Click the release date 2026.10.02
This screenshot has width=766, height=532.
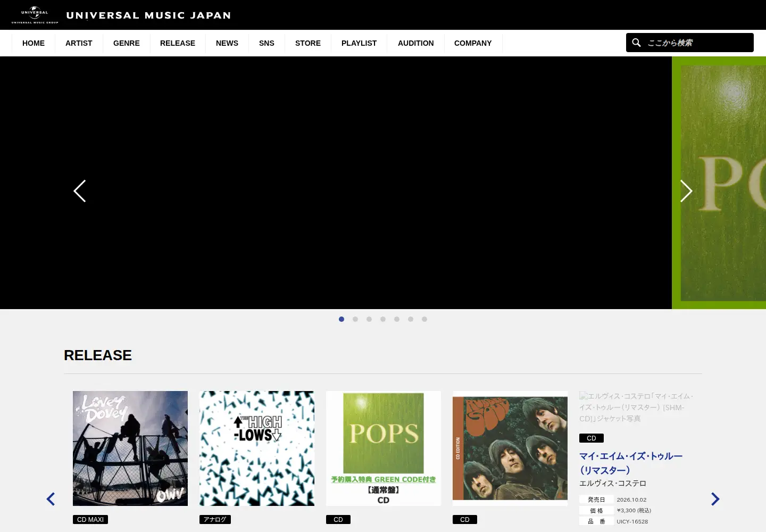coord(631,500)
